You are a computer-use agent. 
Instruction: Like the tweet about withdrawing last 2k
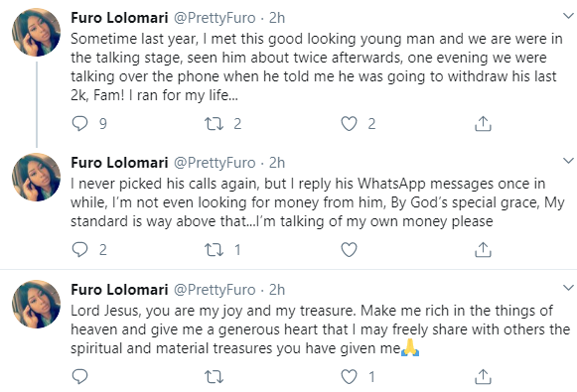(x=349, y=124)
